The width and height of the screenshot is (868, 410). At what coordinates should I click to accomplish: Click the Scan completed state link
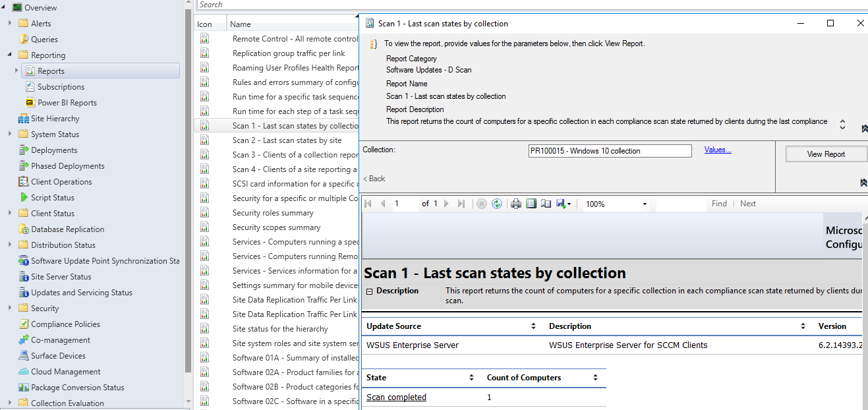click(x=395, y=397)
